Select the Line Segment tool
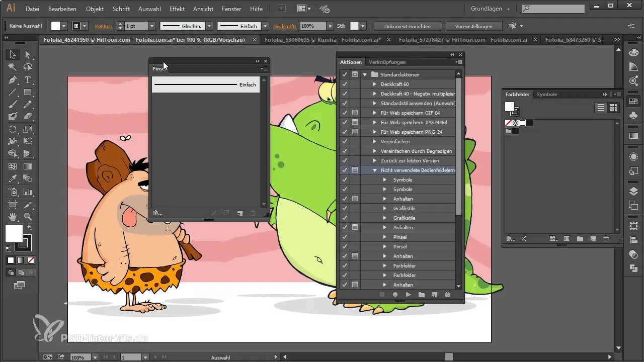The image size is (644, 362). click(x=13, y=92)
